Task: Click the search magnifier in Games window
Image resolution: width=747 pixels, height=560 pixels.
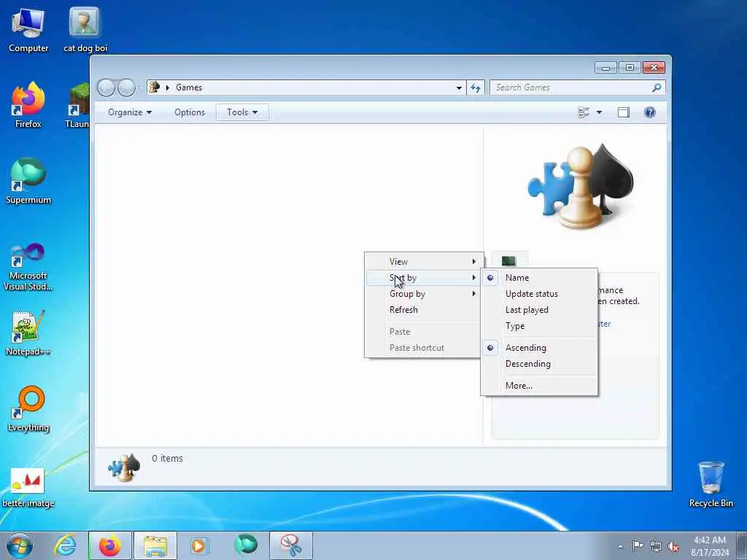Action: point(657,87)
